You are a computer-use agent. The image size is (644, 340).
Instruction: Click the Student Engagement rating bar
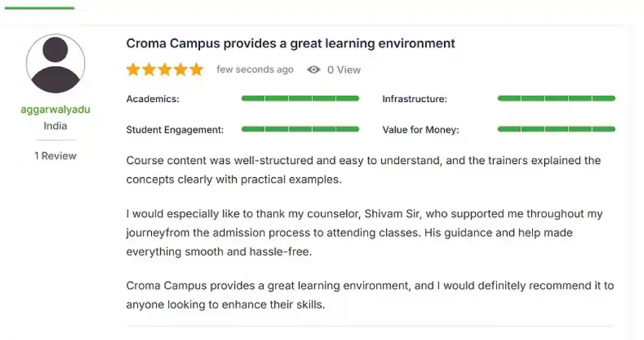300,129
